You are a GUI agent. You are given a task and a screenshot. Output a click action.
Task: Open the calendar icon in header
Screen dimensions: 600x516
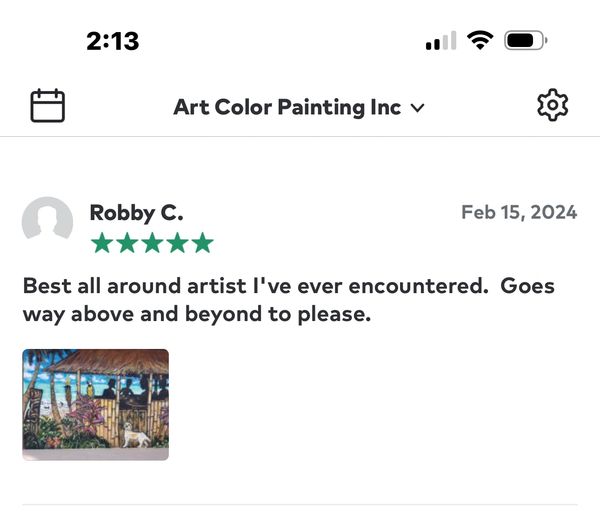pos(47,106)
